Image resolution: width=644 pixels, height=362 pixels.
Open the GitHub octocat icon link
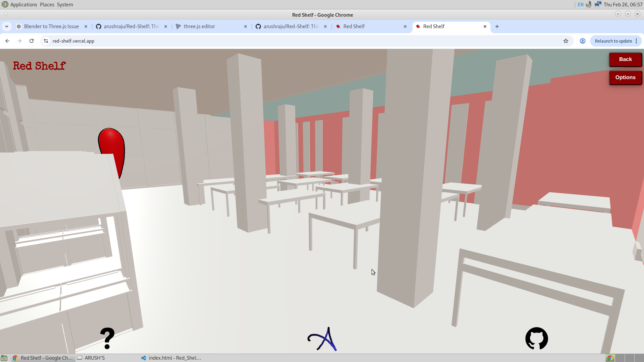tap(537, 339)
